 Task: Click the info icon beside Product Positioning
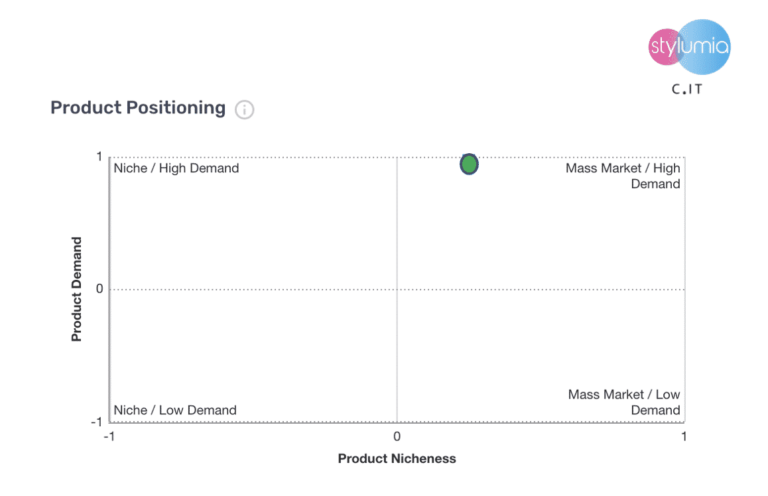[x=245, y=109]
